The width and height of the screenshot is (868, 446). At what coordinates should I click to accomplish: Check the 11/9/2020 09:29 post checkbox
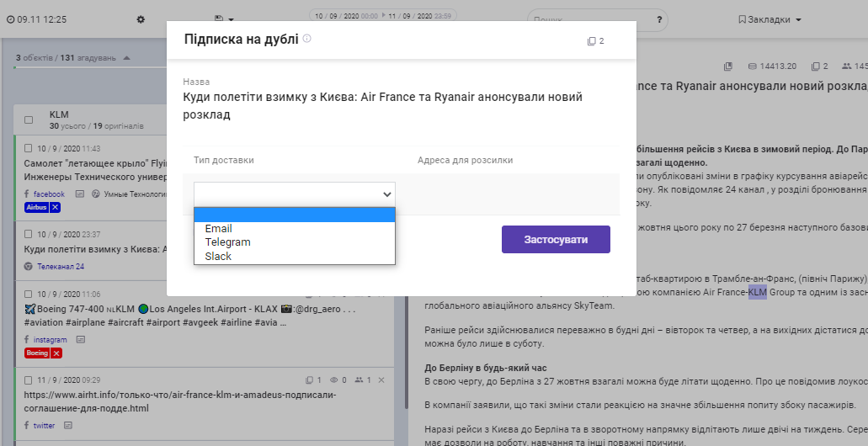[x=29, y=380]
